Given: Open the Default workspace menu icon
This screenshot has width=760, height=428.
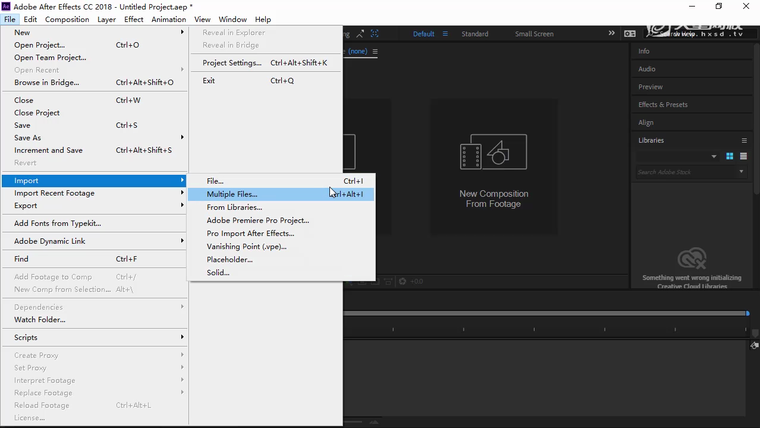Looking at the screenshot, I should tap(443, 34).
